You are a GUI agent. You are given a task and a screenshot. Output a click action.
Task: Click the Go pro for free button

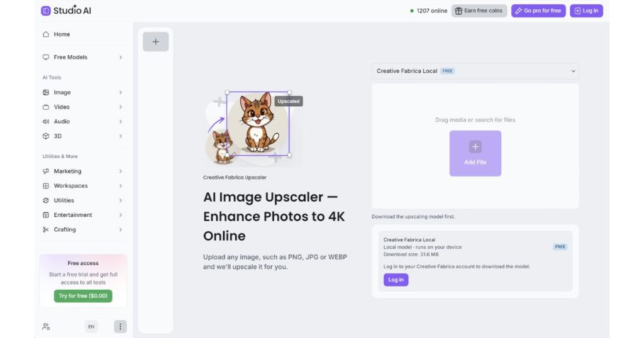(x=538, y=11)
